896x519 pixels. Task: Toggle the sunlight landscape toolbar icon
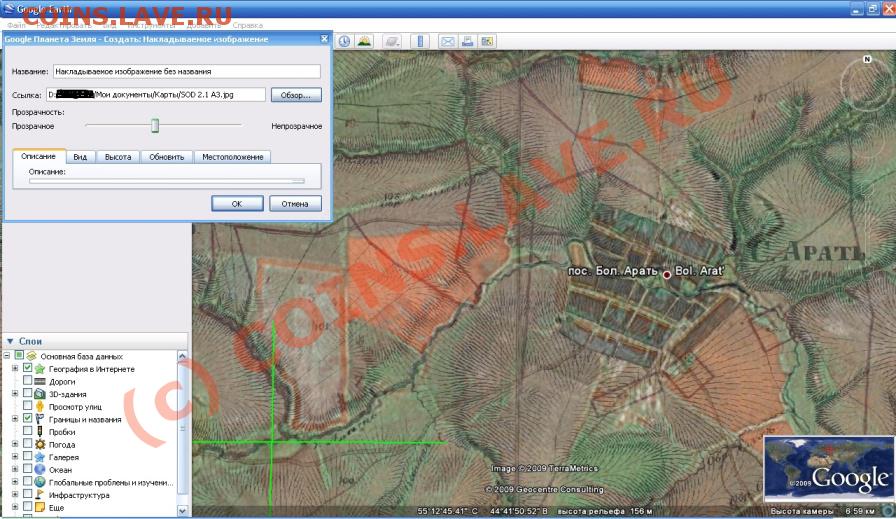point(364,41)
